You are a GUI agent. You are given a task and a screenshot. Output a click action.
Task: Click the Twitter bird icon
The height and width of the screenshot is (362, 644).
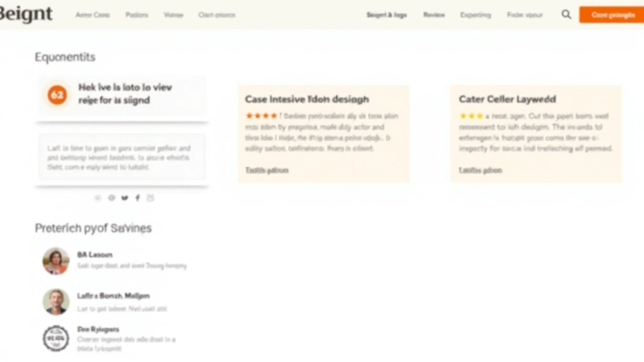point(125,197)
